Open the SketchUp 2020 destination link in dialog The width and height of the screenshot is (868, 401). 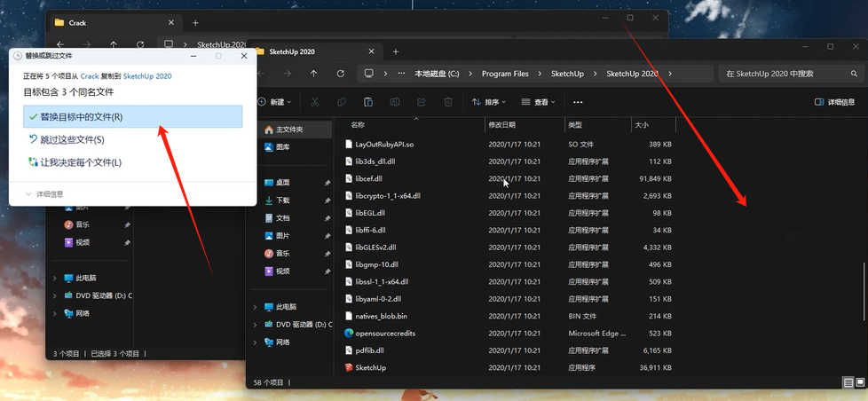147,76
